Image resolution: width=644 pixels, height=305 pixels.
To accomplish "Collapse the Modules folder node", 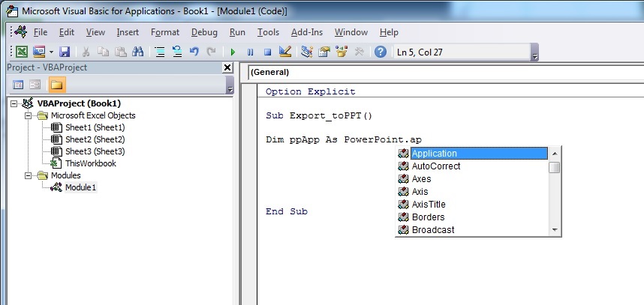I will click(x=28, y=175).
